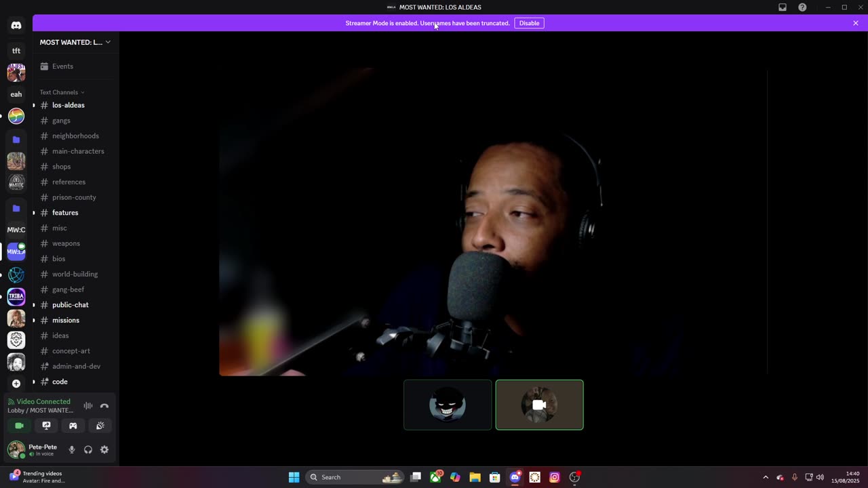Dismiss the Streamer Mode banner
The width and height of the screenshot is (868, 488).
coord(856,23)
